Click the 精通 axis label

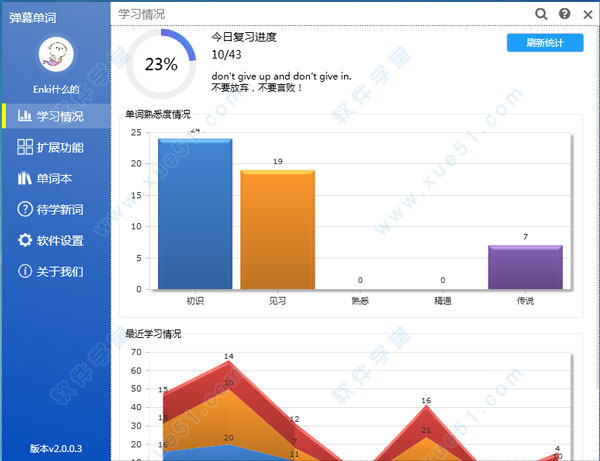(443, 301)
